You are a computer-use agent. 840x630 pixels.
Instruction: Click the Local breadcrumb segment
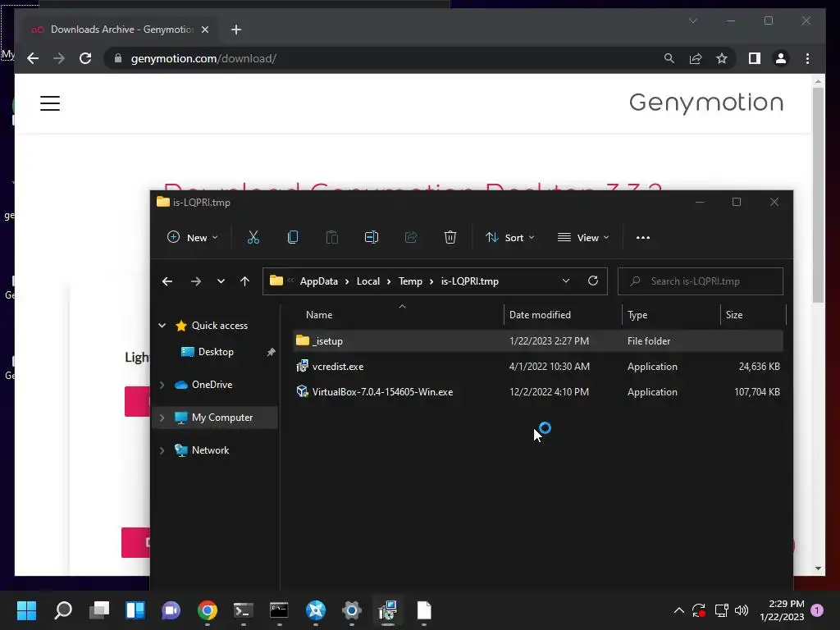[x=368, y=281]
